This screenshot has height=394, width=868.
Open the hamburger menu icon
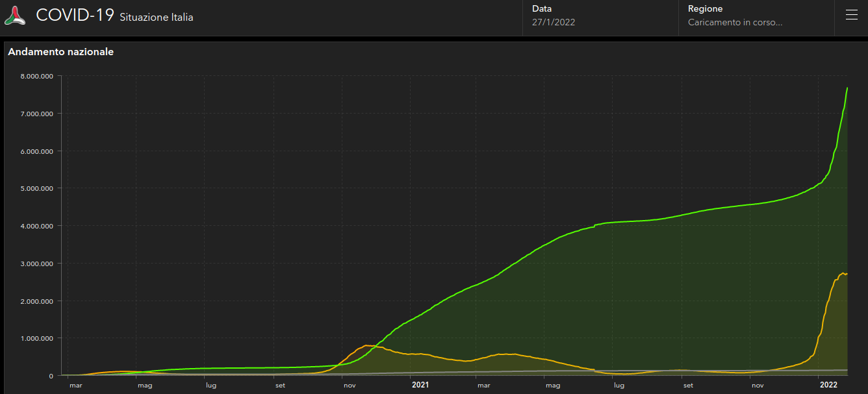pos(851,16)
